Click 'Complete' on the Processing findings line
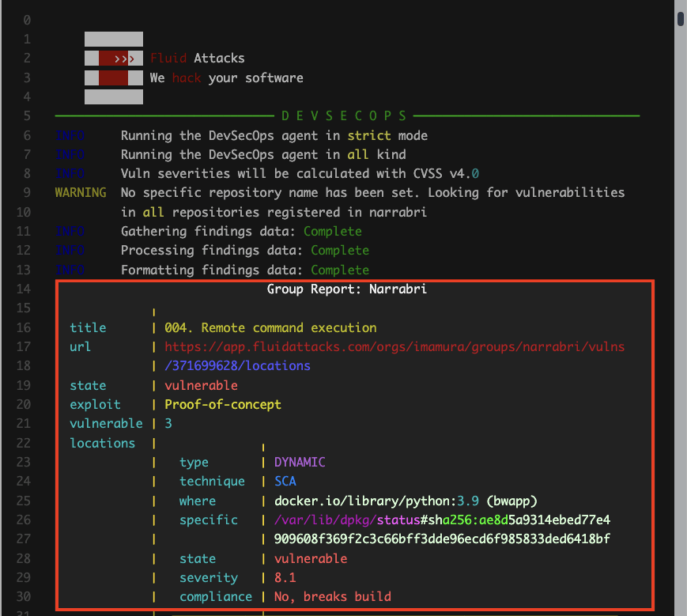This screenshot has width=687, height=616. 340,251
